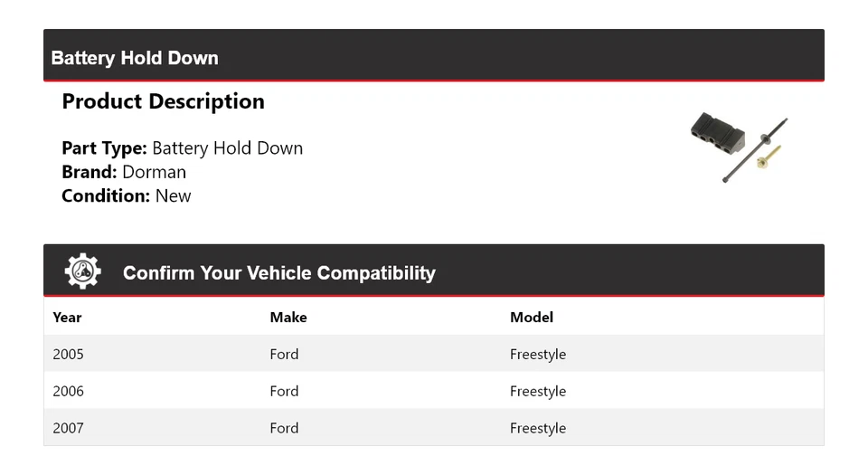Click the gear icon beside Confirm Your Vehicle Compatibility
The height and width of the screenshot is (475, 868).
(x=82, y=271)
